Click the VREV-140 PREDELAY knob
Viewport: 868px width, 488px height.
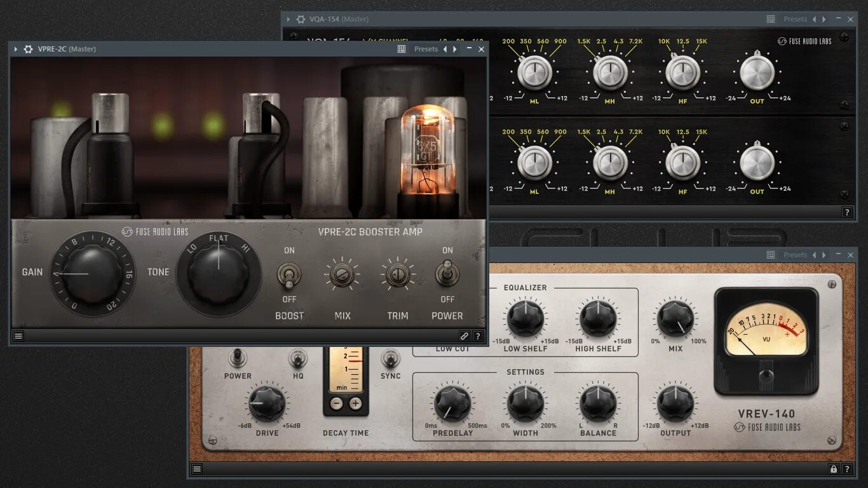(452, 403)
